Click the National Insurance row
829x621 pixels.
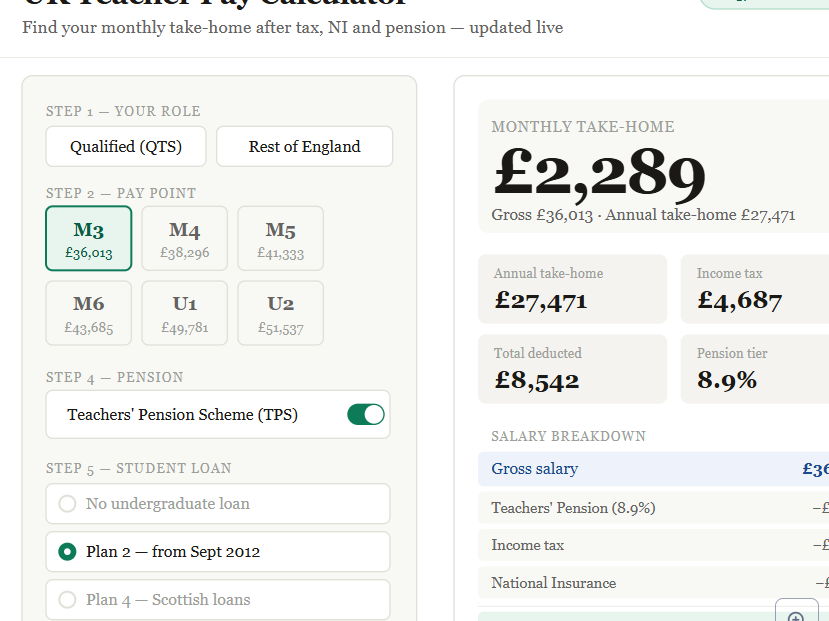tap(640, 583)
